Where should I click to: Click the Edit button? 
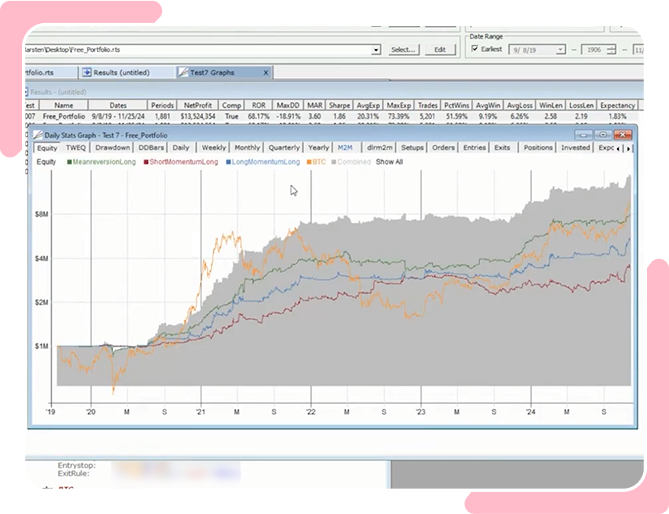coord(440,49)
